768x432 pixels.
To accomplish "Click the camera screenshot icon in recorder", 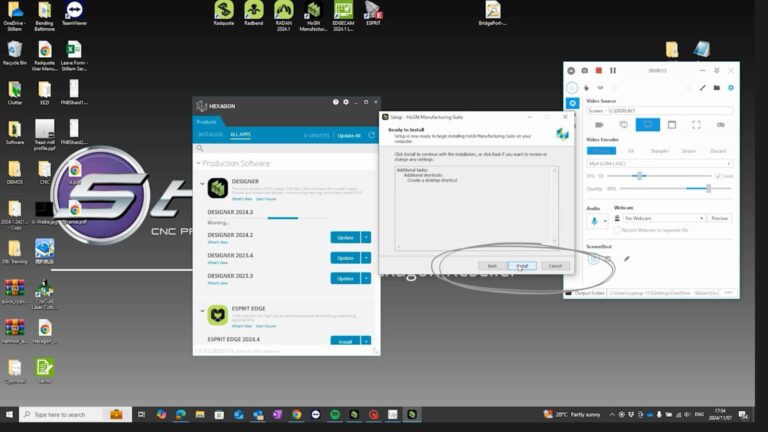I will (585, 70).
